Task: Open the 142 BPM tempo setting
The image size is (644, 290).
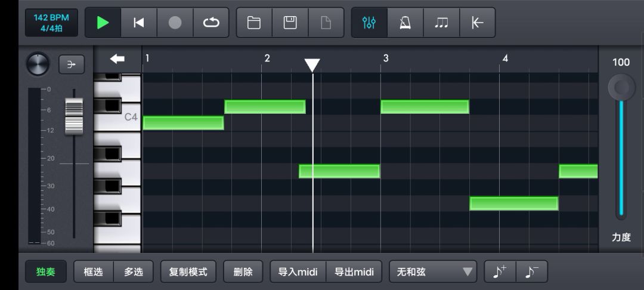Action: point(51,23)
